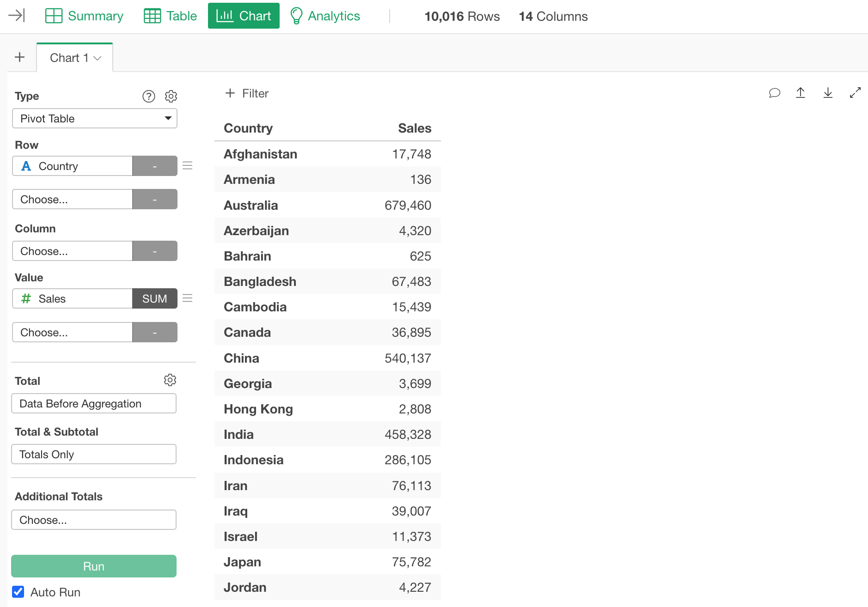This screenshot has height=607, width=868.
Task: Open the Total settings gear
Action: pos(170,380)
